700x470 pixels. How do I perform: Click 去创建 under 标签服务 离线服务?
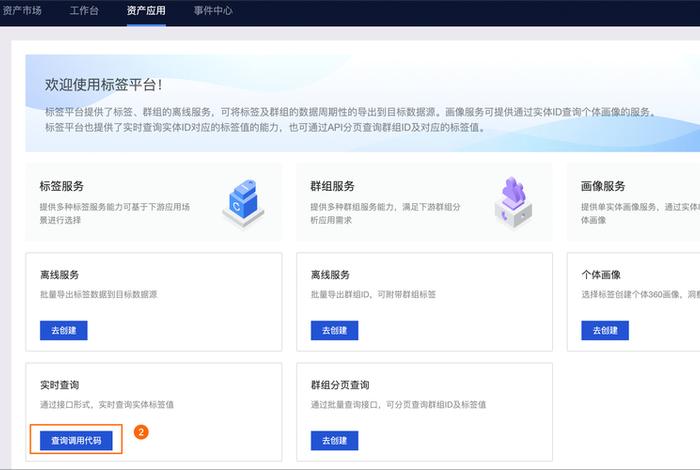pos(63,330)
